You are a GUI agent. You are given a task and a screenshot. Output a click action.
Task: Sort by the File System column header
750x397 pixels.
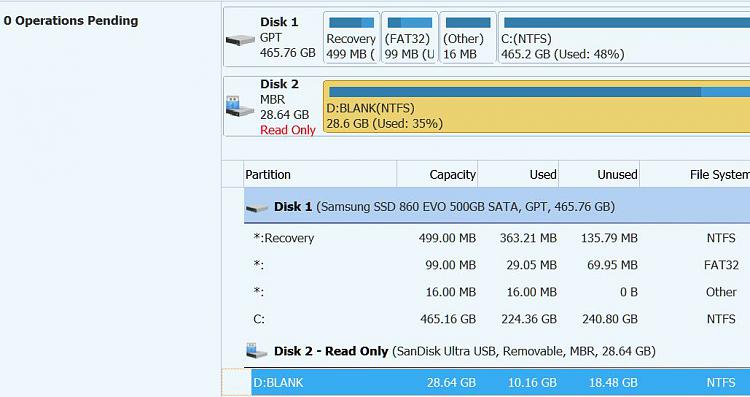click(695, 175)
